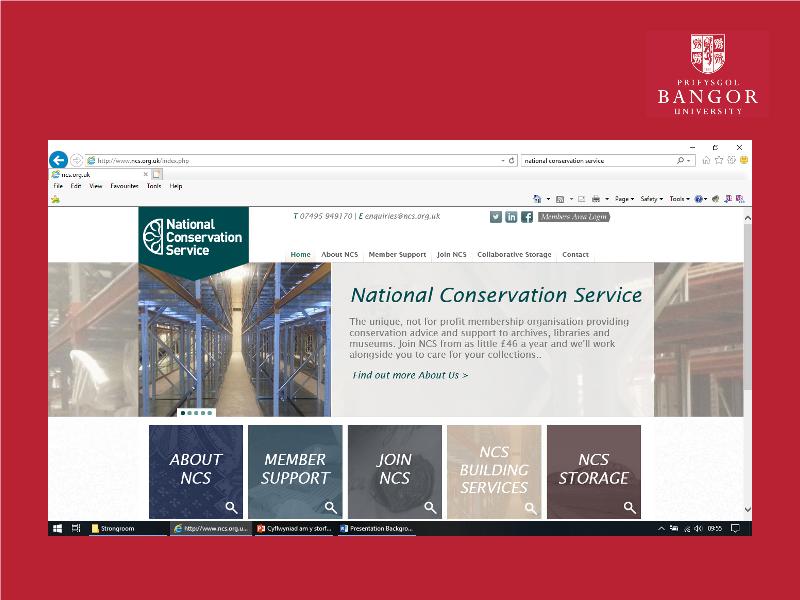Click the refresh icon in address bar
The width and height of the screenshot is (800, 600).
(512, 160)
